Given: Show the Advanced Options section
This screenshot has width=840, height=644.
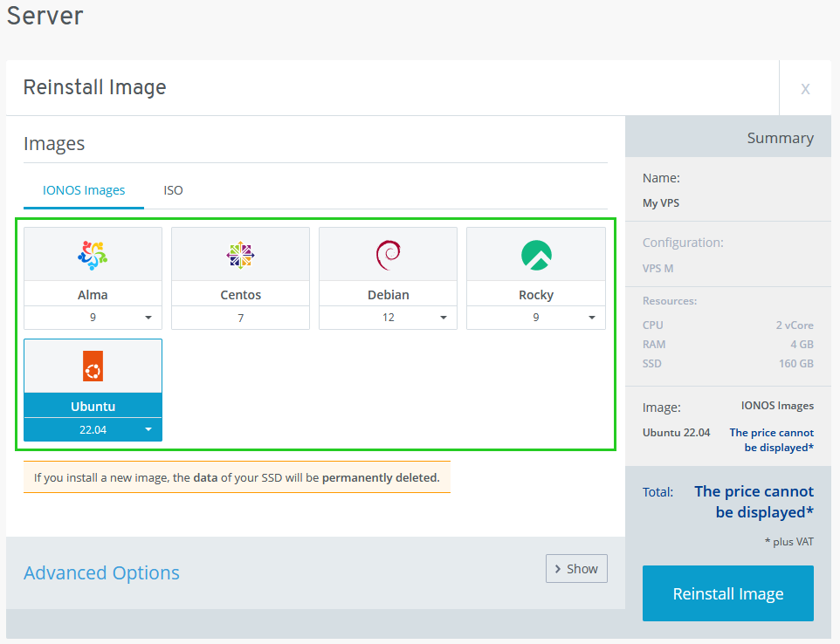Looking at the screenshot, I should coord(576,569).
